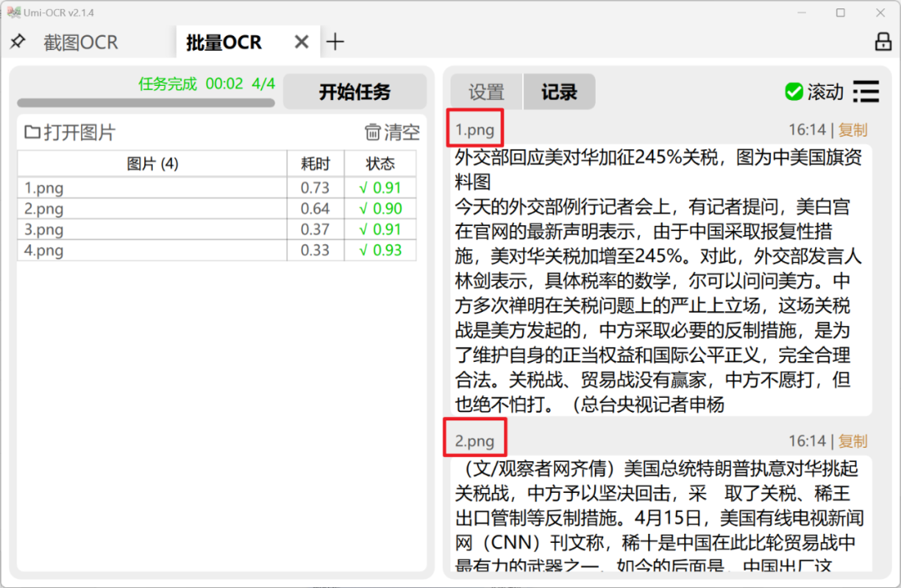Open the list menu icon beside 滚动

[865, 92]
